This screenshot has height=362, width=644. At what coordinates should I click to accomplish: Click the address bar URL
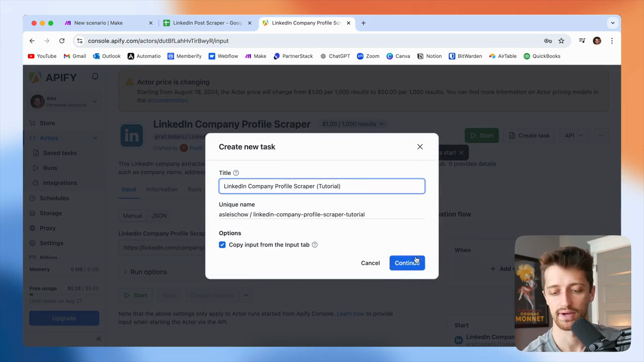(158, 41)
